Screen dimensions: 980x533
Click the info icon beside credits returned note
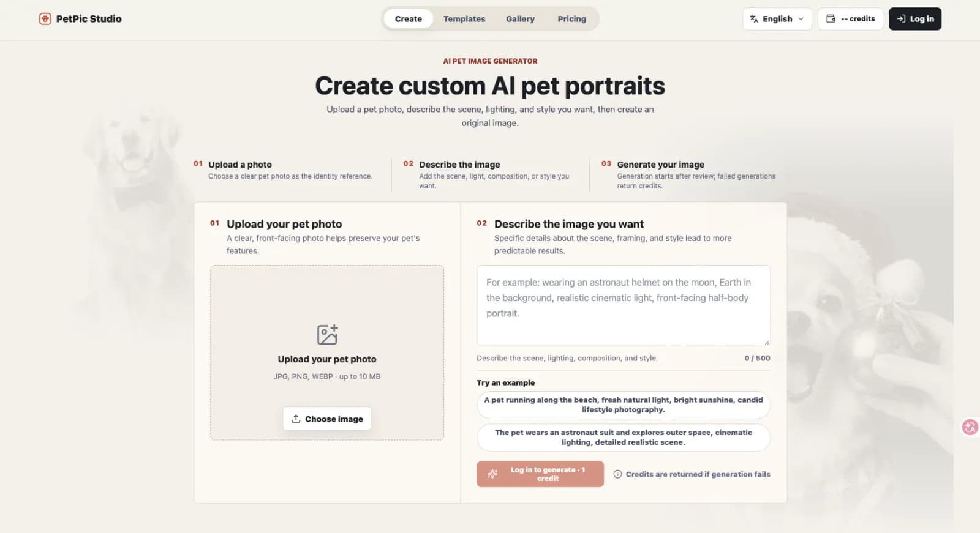[x=617, y=474]
